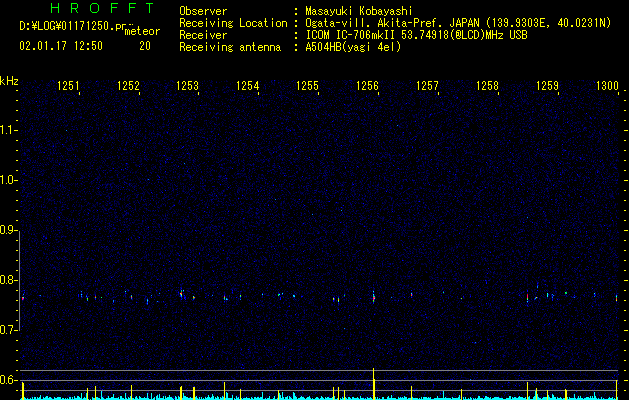Click the gray vertical range bar on frequency axis

(x=19, y=281)
